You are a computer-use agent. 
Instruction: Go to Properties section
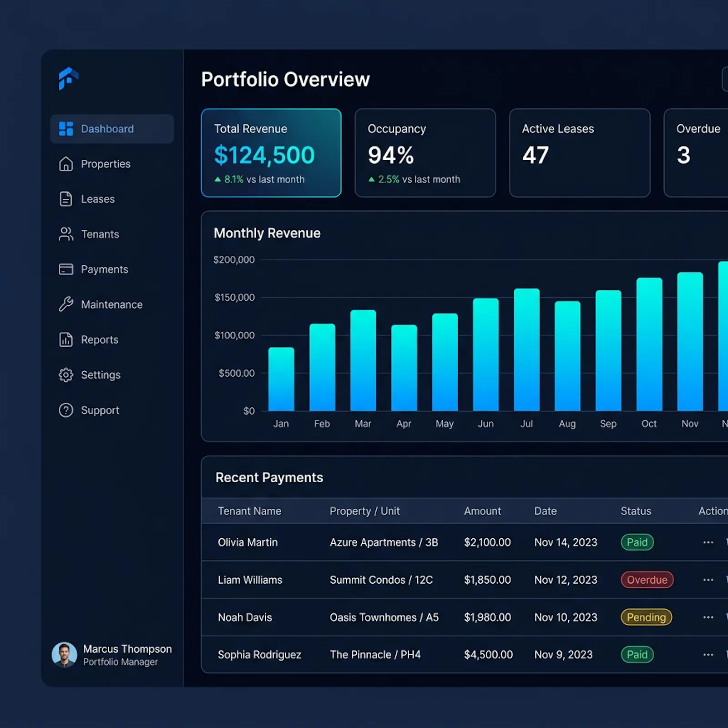pos(112,164)
